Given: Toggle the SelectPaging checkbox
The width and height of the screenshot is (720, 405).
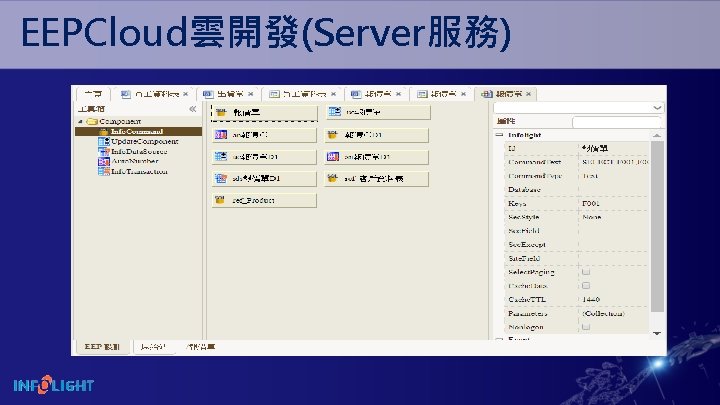Looking at the screenshot, I should point(586,272).
